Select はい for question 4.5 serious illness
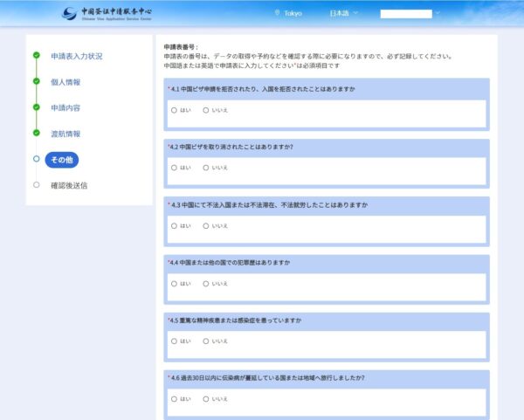This screenshot has width=524, height=420. click(175, 341)
